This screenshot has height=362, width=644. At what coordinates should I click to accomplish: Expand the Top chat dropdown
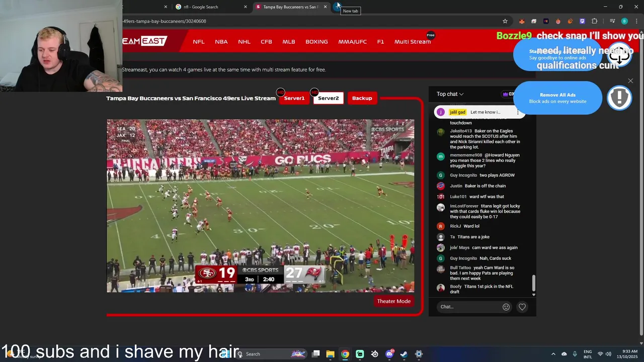[x=450, y=94]
